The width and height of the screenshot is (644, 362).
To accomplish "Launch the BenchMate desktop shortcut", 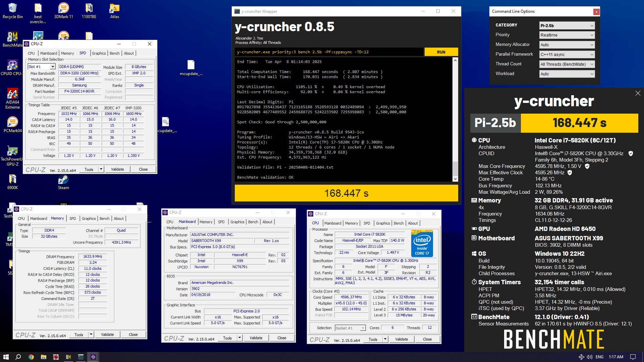I will [12, 39].
